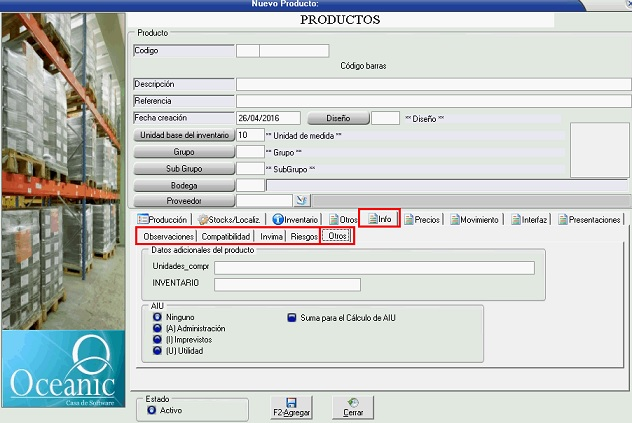Image resolution: width=632 pixels, height=423 pixels.
Task: Enable Suma para el Cálculo de AIU
Action: pos(292,318)
